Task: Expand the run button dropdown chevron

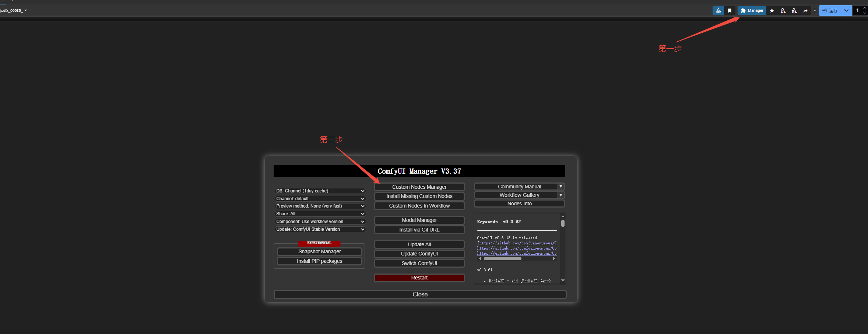Action: coord(846,11)
